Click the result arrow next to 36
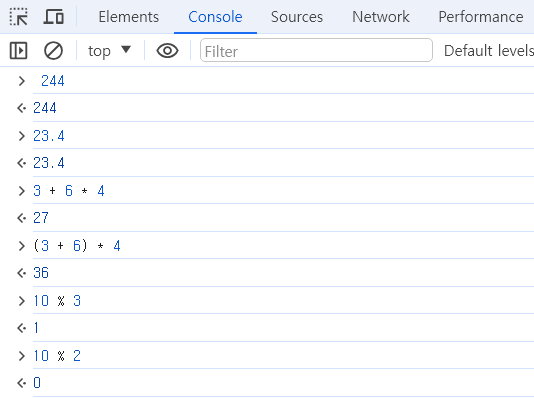This screenshot has width=534, height=398. pyautogui.click(x=21, y=273)
